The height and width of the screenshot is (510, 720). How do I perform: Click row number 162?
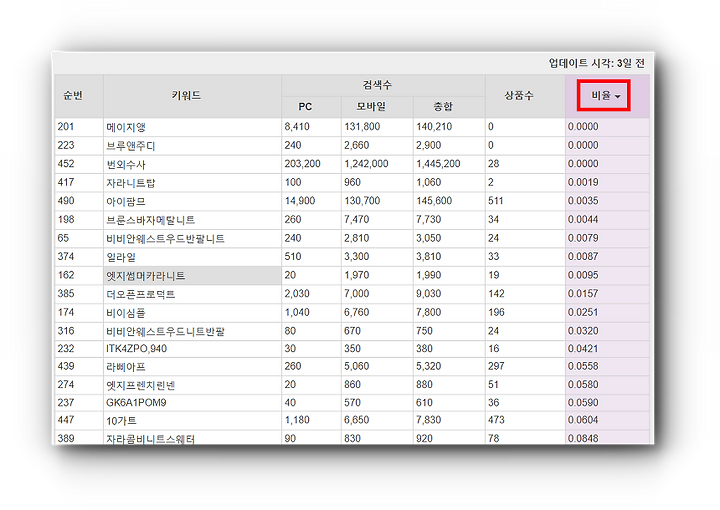(x=66, y=275)
